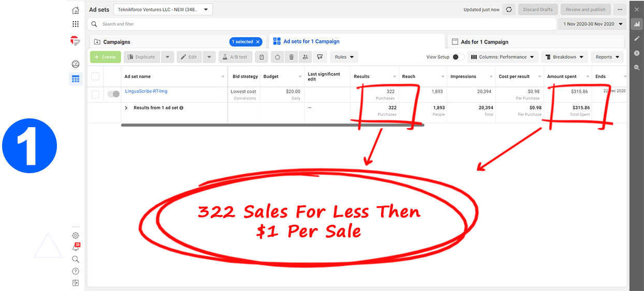Open the charts icon in right panel
Image resolution: width=644 pixels, height=291 pixels.
tap(637, 24)
